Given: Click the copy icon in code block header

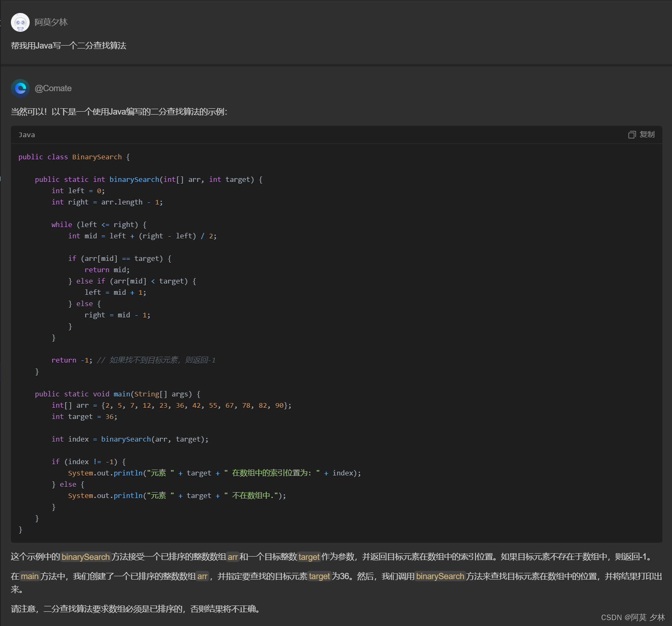Looking at the screenshot, I should [x=632, y=135].
